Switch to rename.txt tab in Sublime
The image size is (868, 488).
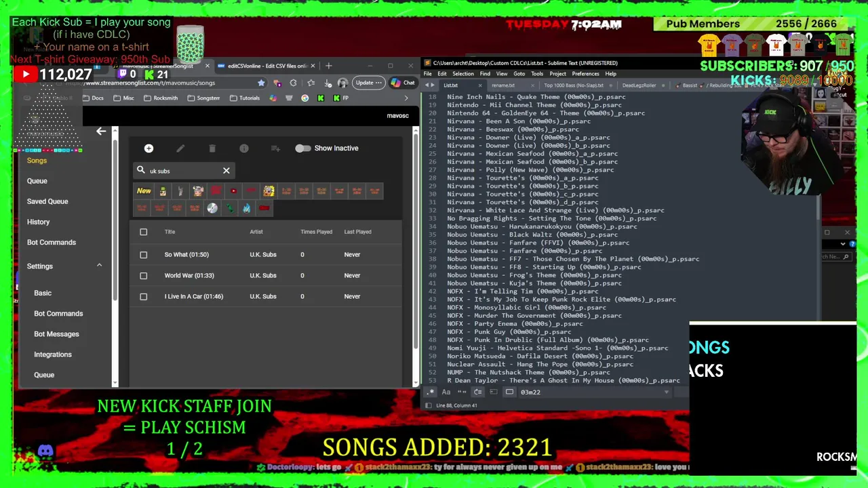tap(503, 85)
